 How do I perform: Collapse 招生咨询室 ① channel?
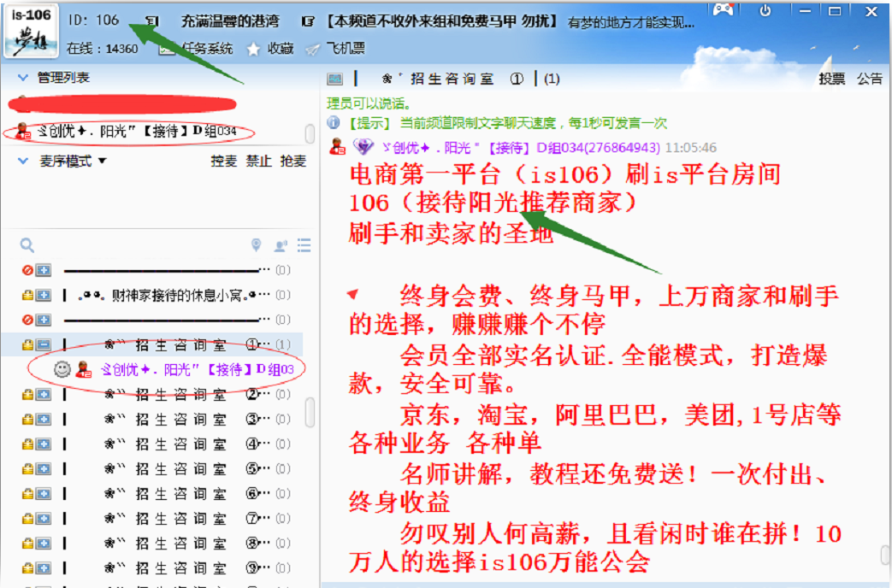click(x=44, y=344)
